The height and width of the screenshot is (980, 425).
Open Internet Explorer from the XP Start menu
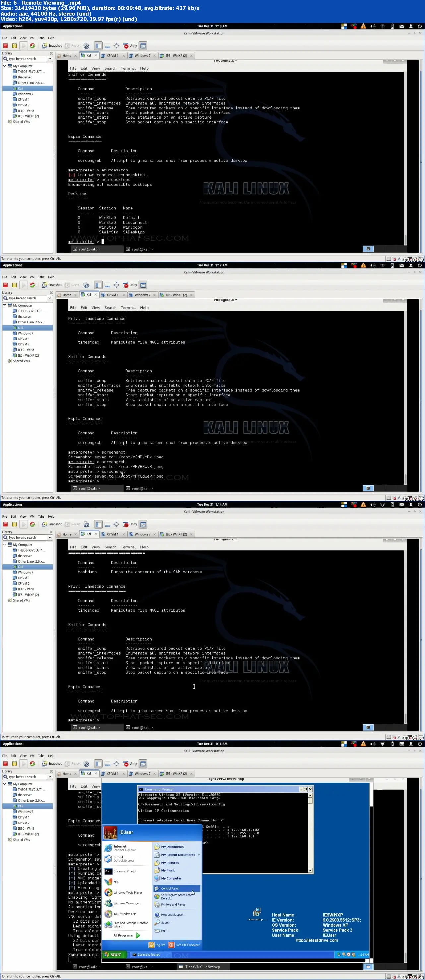(x=119, y=848)
